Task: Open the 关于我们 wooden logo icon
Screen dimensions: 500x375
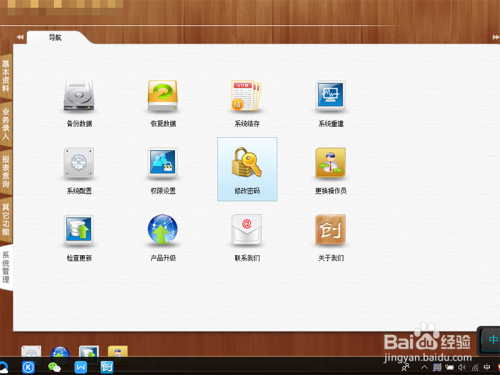Action: (330, 230)
